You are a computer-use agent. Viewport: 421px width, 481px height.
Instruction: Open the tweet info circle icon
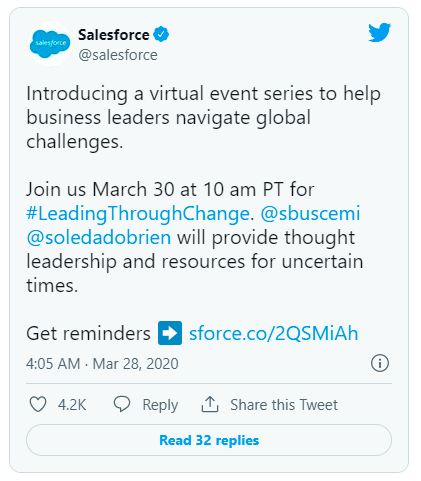(380, 363)
